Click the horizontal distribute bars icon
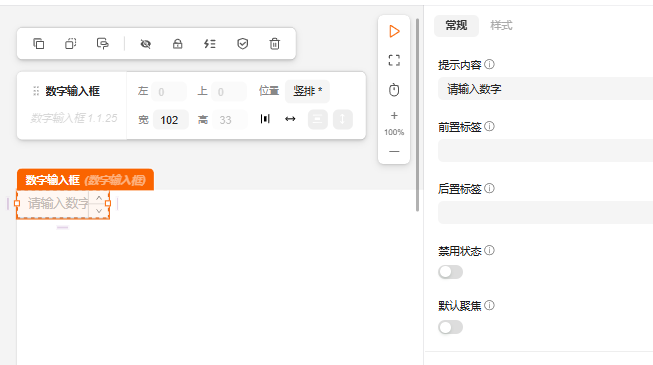Viewport: 653px width, 365px height. tap(265, 119)
